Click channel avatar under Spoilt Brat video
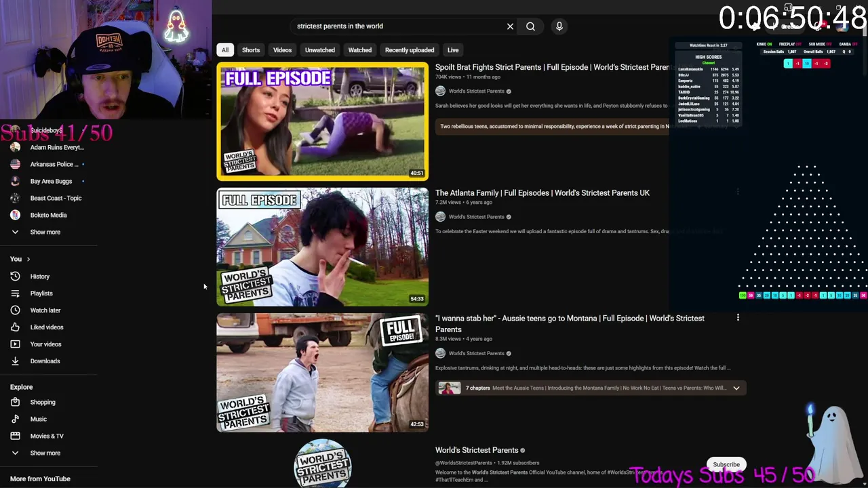Image resolution: width=868 pixels, height=488 pixels. [440, 91]
